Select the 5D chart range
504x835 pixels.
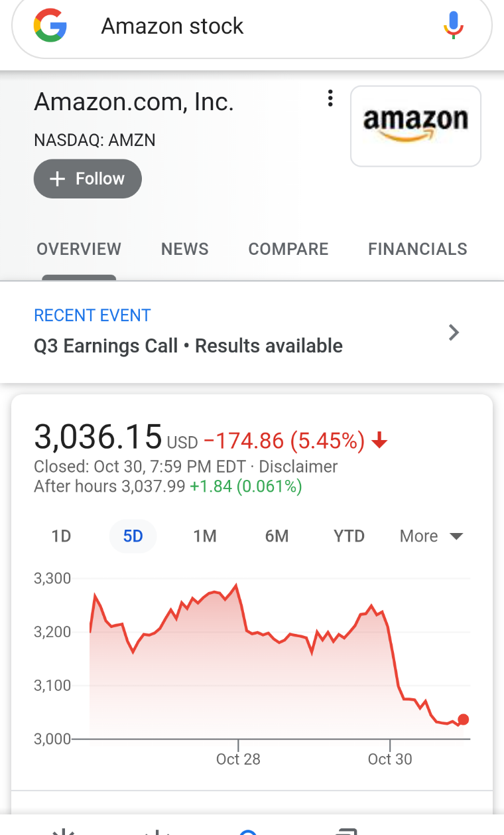pos(133,536)
